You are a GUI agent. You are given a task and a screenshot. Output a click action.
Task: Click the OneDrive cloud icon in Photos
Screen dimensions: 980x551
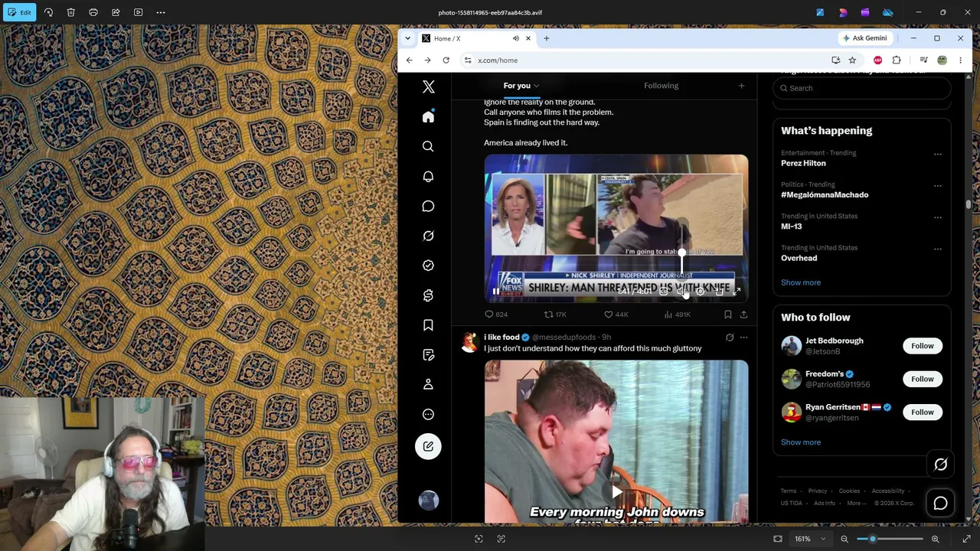(x=887, y=12)
